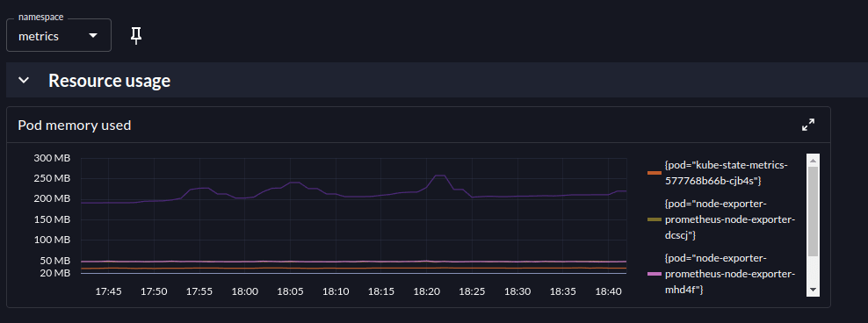Click the 18:30 time axis label

pyautogui.click(x=517, y=291)
